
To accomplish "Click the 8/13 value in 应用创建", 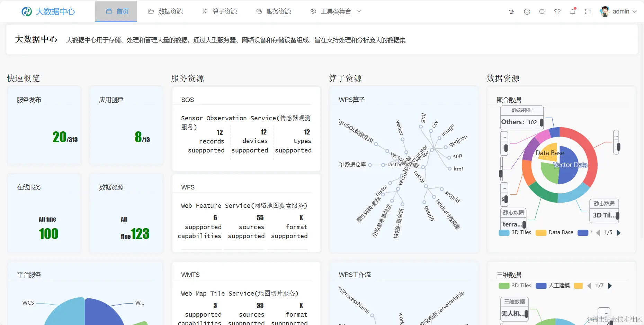I will coord(142,137).
